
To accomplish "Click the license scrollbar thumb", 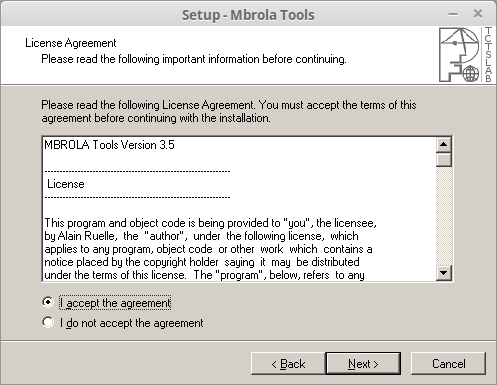I will (444, 159).
